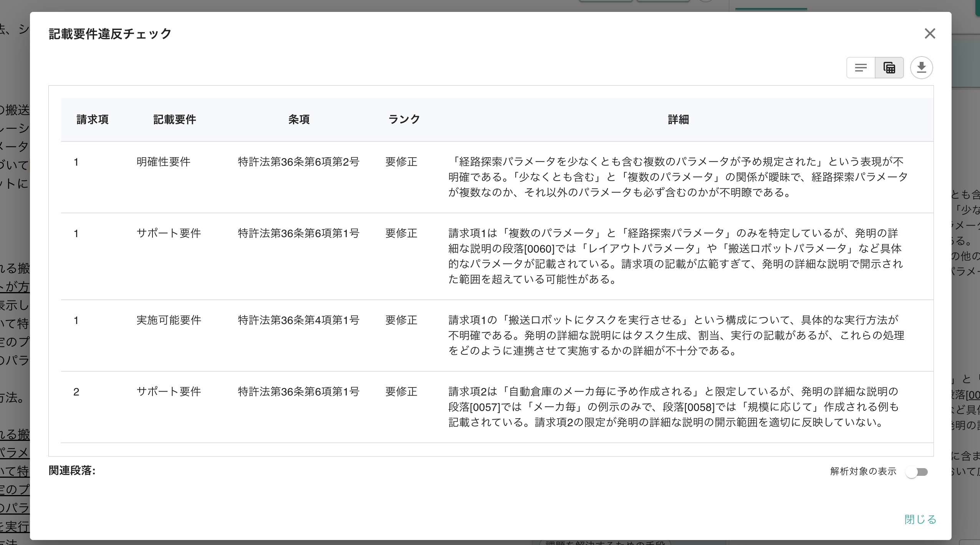
Task: Switch to the table view icon
Action: pos(889,68)
